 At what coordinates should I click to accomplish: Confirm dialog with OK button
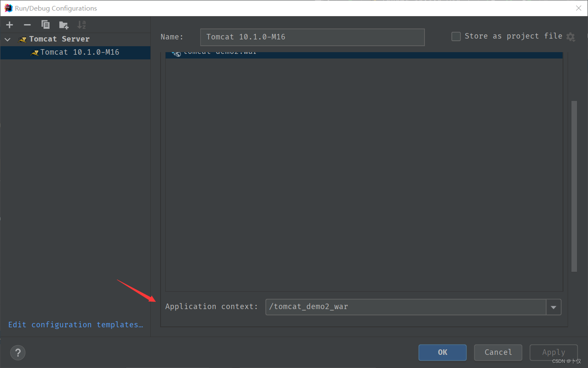coord(443,352)
